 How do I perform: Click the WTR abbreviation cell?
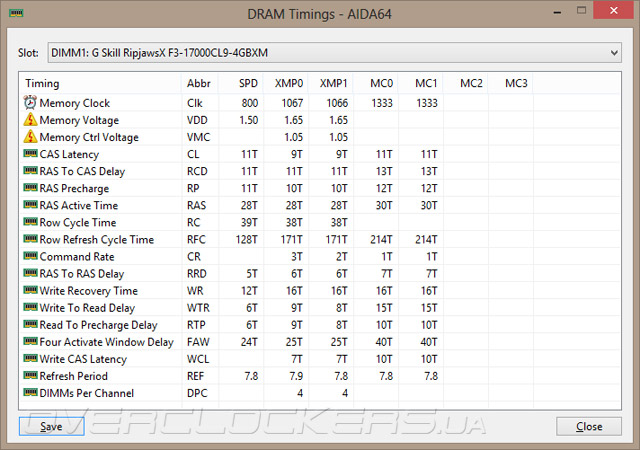pos(198,307)
